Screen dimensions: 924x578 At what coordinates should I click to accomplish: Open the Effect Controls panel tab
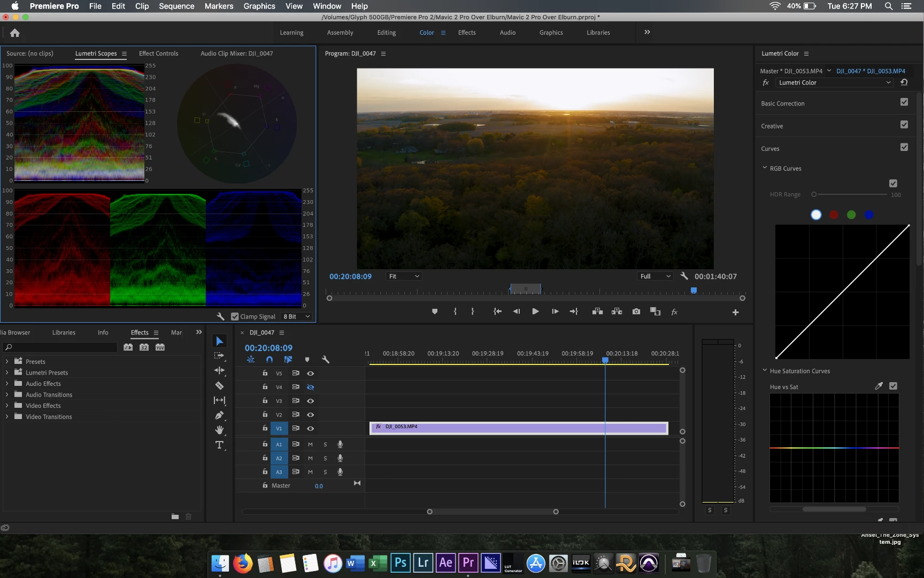(x=158, y=54)
